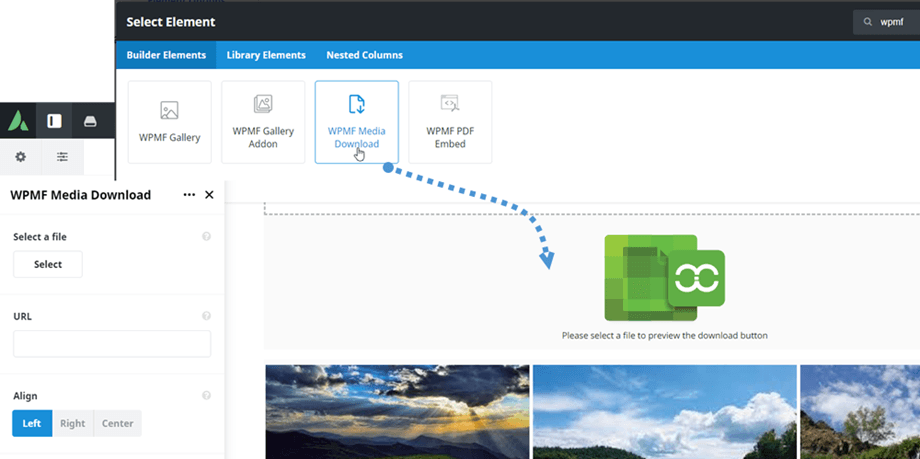The image size is (920, 459).
Task: Add the WPMF Media Download element
Action: [356, 121]
